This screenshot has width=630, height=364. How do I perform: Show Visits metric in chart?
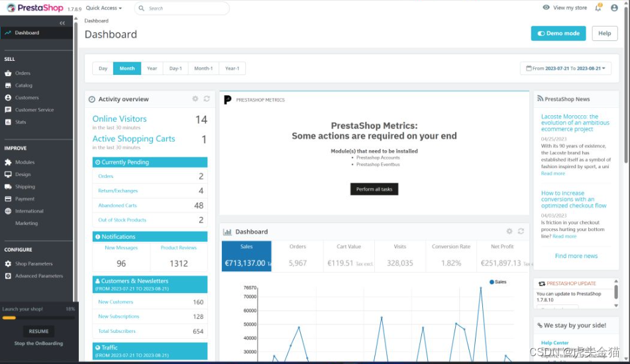click(399, 256)
